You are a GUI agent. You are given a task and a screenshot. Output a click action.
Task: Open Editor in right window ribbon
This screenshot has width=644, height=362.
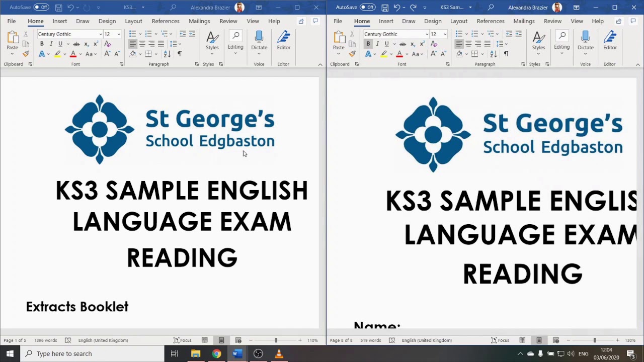click(x=610, y=41)
